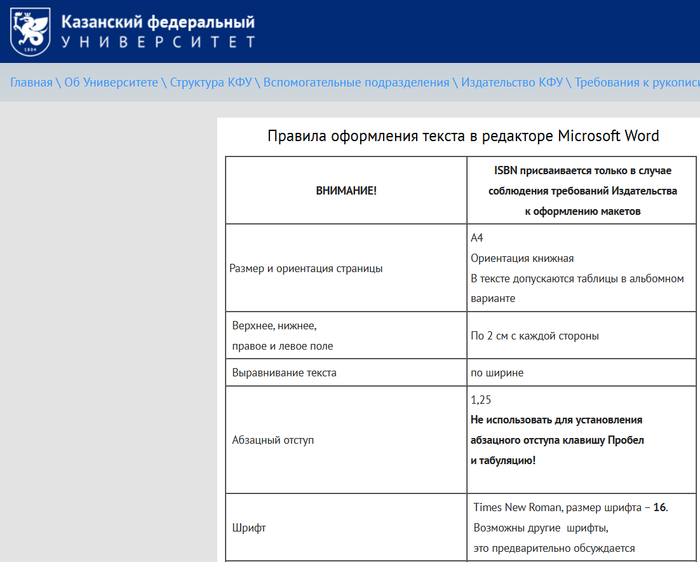The image size is (700, 562).
Task: Select the "Выравнивание текста" row label
Action: coord(283,373)
